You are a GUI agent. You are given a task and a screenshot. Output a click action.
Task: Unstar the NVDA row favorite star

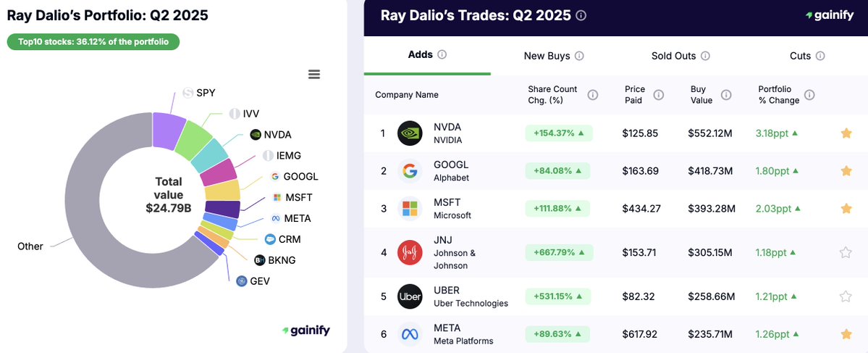(846, 133)
